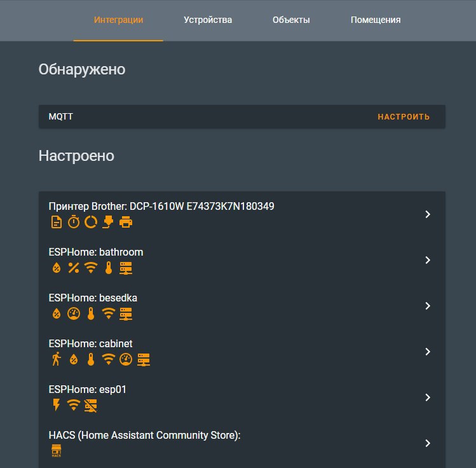
Task: Click cabinet Wi-Fi signal icon
Action: coord(109,359)
